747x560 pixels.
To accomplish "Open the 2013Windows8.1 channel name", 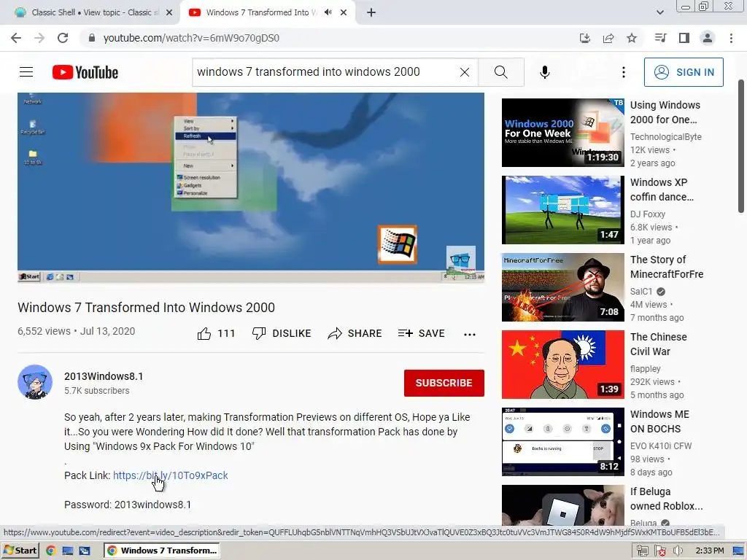I will click(104, 376).
